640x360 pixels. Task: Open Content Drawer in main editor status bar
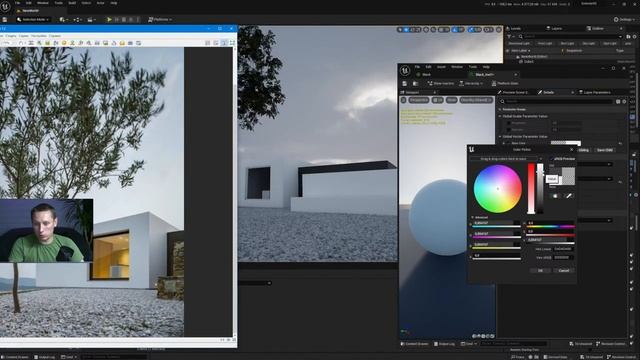click(15, 357)
